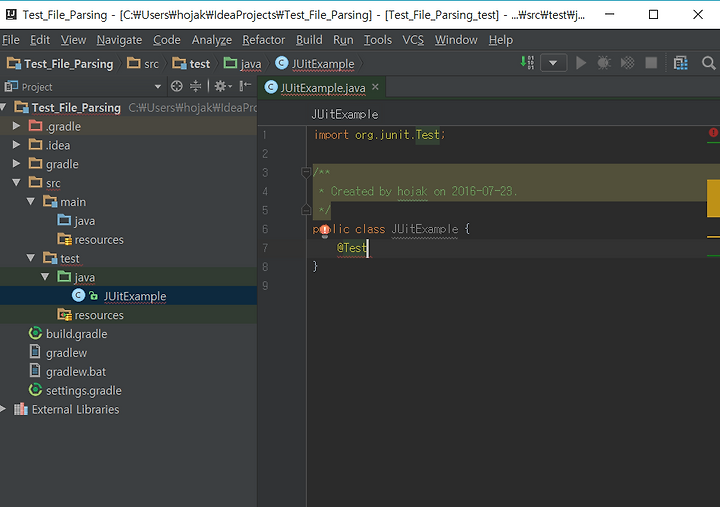The image size is (720, 507).
Task: Open the Build menu
Action: tap(309, 40)
